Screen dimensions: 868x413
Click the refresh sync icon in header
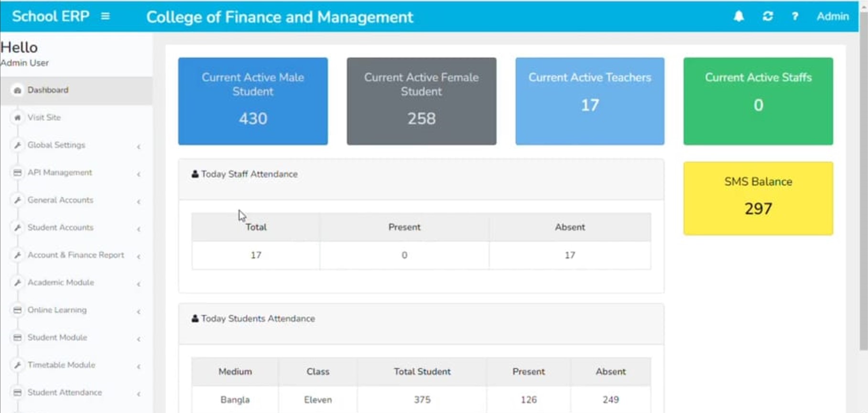(768, 16)
